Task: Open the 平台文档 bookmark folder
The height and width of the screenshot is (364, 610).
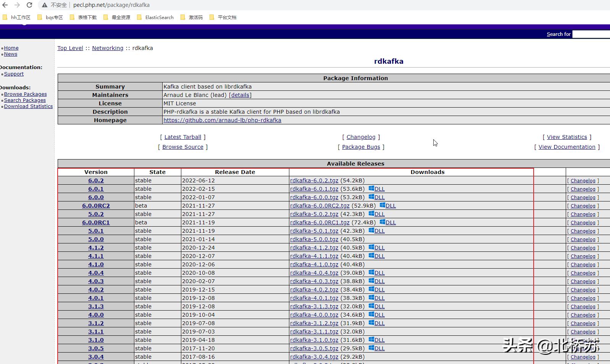Action: coord(223,17)
